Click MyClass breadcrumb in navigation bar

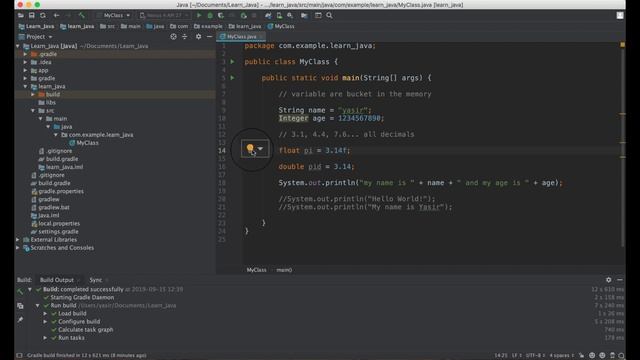pos(281,26)
